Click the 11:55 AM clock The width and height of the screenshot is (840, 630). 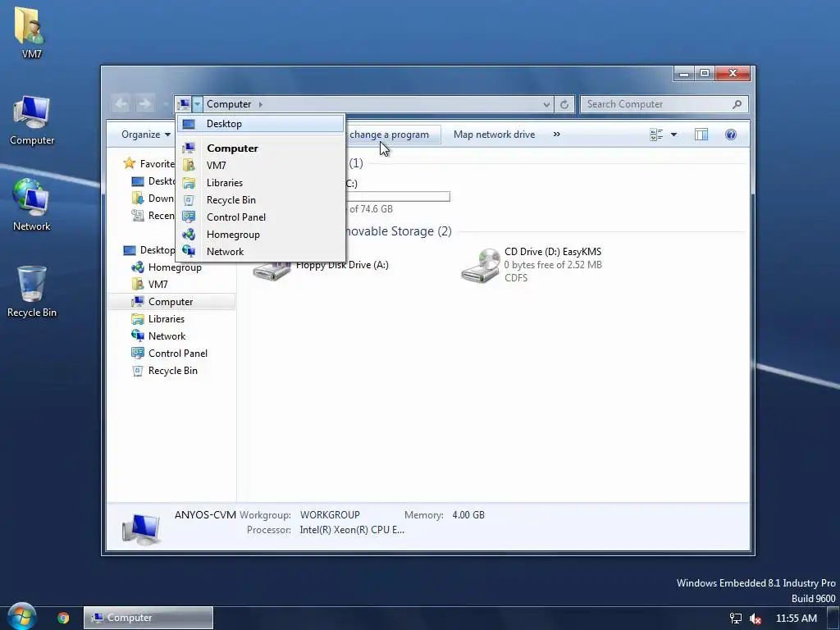796,619
